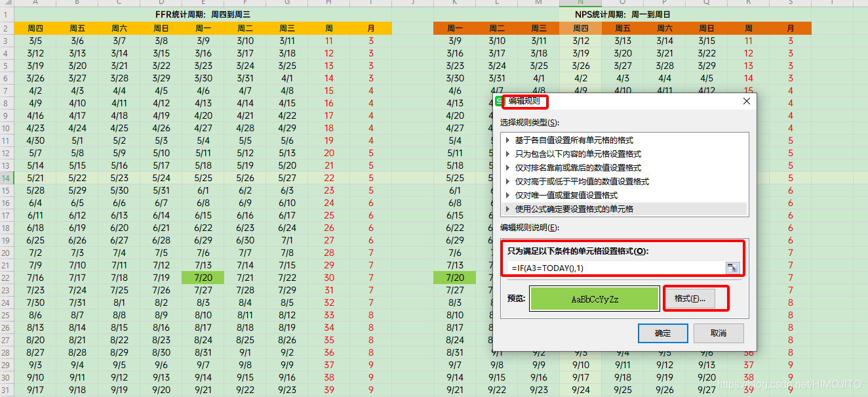Click the formula field containing =IF(A3=TODAY(),1)
Image resolution: width=868 pixels, height=397 pixels.
tap(616, 268)
